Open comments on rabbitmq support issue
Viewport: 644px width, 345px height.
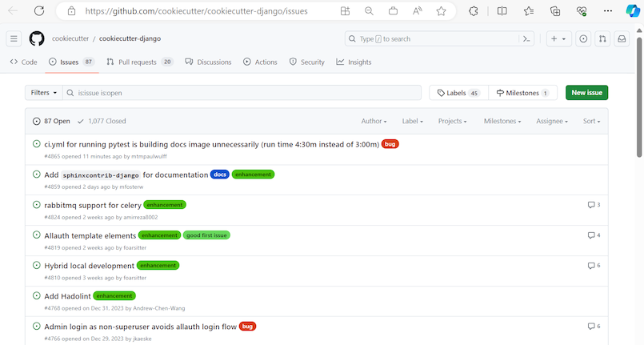[x=593, y=205]
